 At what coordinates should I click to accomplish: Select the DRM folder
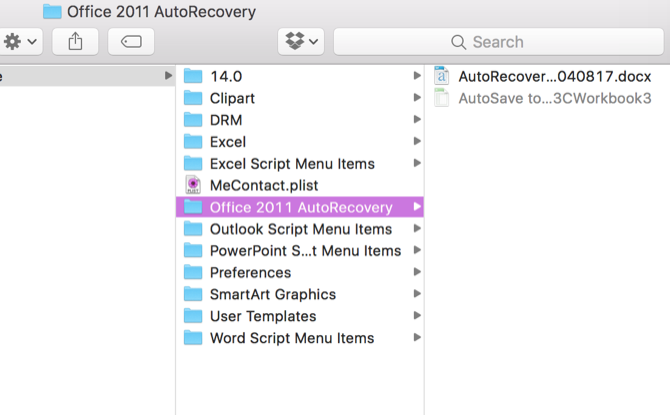(x=225, y=120)
